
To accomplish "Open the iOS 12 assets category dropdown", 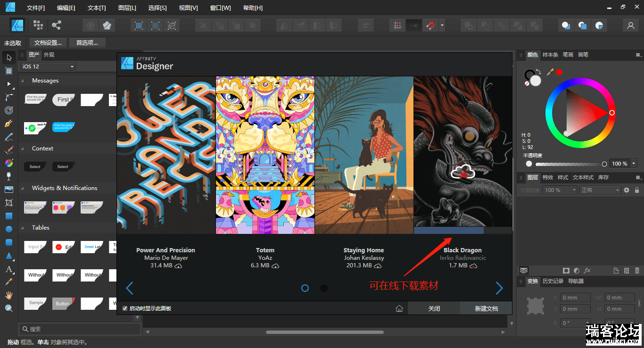I will point(48,67).
